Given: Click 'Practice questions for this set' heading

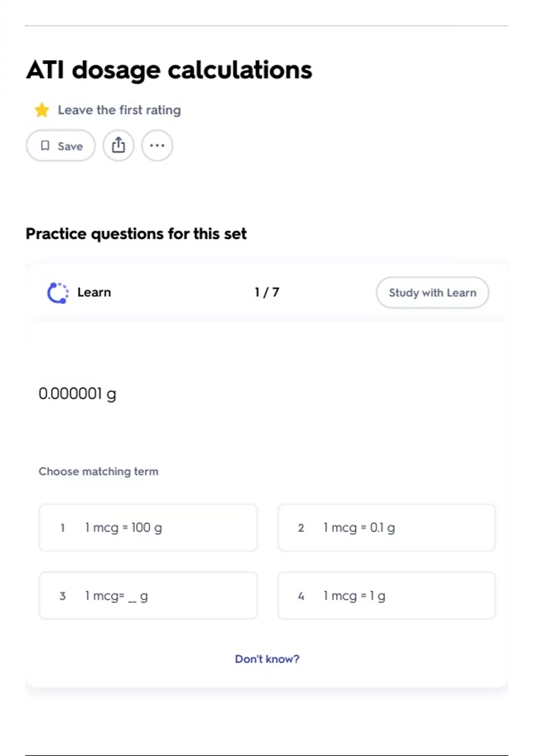Looking at the screenshot, I should [136, 233].
